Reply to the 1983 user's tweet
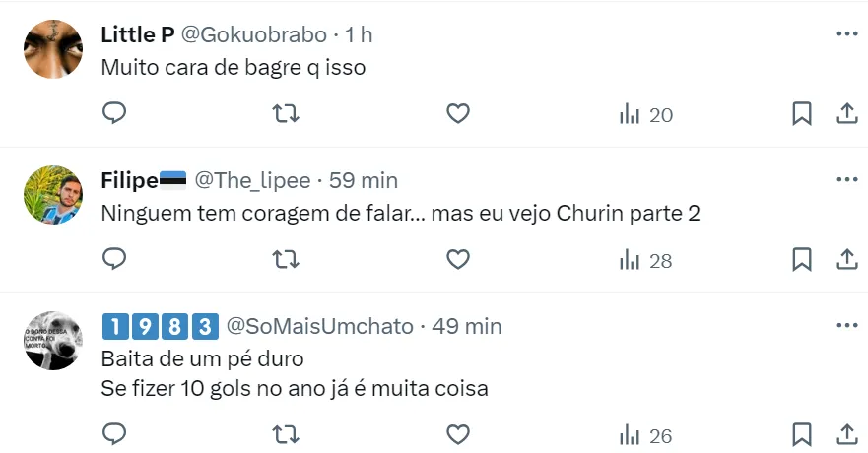The image size is (868, 453). tap(115, 433)
